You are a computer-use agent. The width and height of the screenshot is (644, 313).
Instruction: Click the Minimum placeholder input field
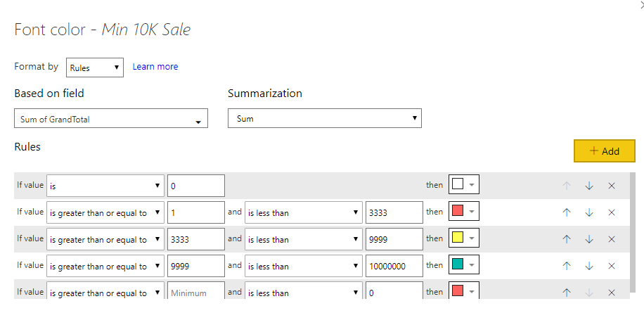[x=196, y=290]
